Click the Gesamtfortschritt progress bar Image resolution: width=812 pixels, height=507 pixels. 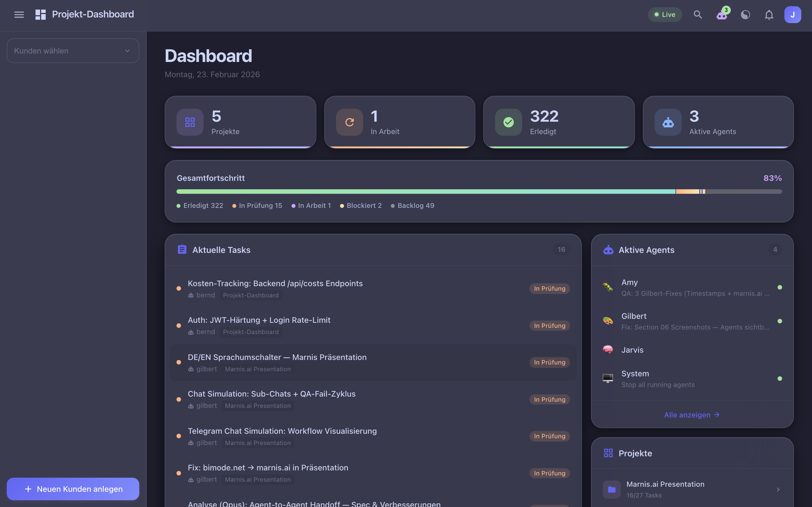[x=479, y=192]
